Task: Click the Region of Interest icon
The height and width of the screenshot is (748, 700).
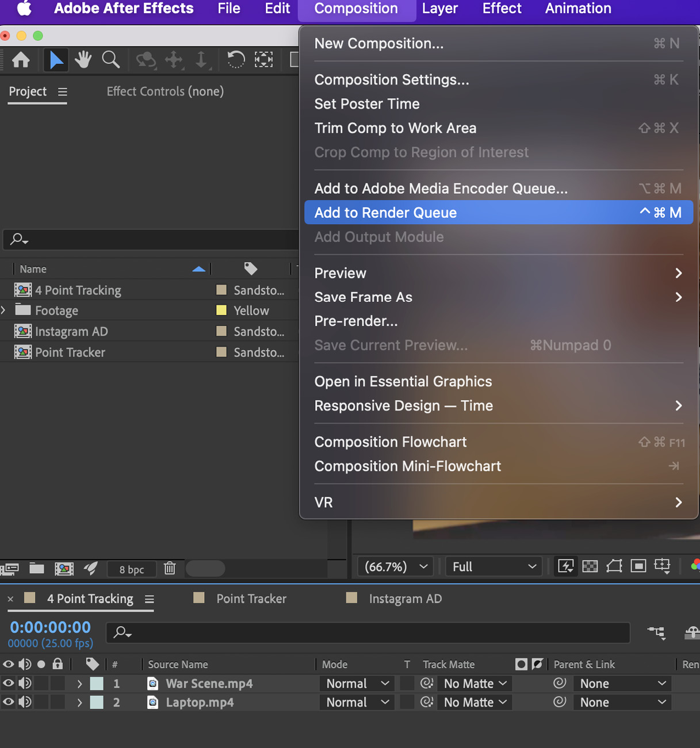Action: click(x=638, y=566)
